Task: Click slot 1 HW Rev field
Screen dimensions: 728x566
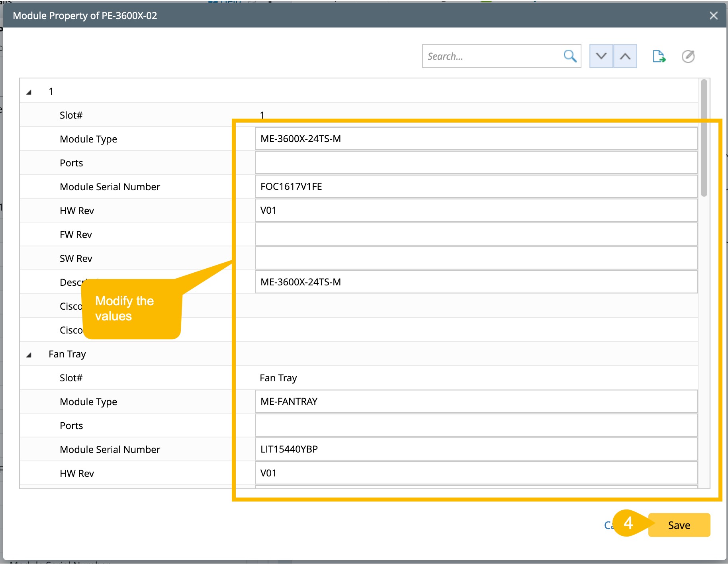Action: tap(476, 210)
